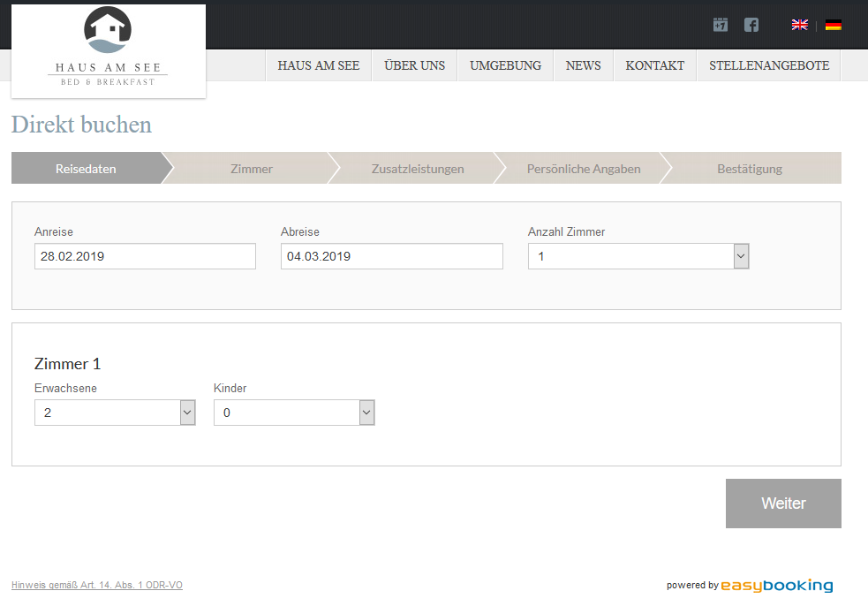
Task: Click the Direkt buchen heading
Action: [x=81, y=125]
